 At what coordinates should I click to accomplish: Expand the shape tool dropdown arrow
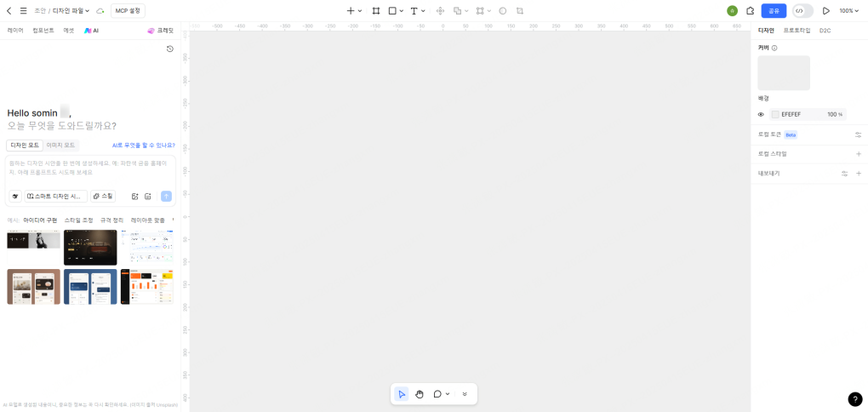click(x=402, y=10)
